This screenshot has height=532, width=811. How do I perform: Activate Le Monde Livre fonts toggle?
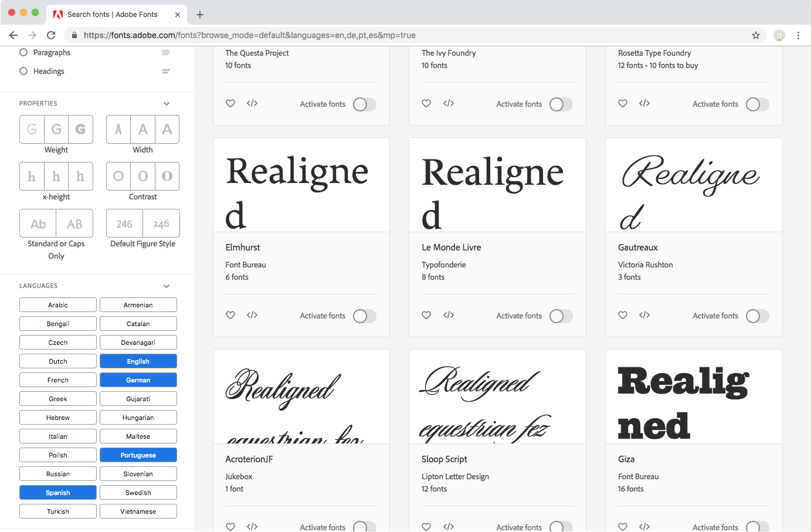tap(561, 316)
